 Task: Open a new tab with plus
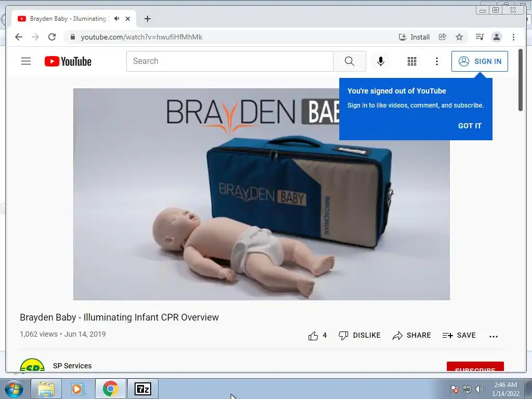[x=147, y=19]
